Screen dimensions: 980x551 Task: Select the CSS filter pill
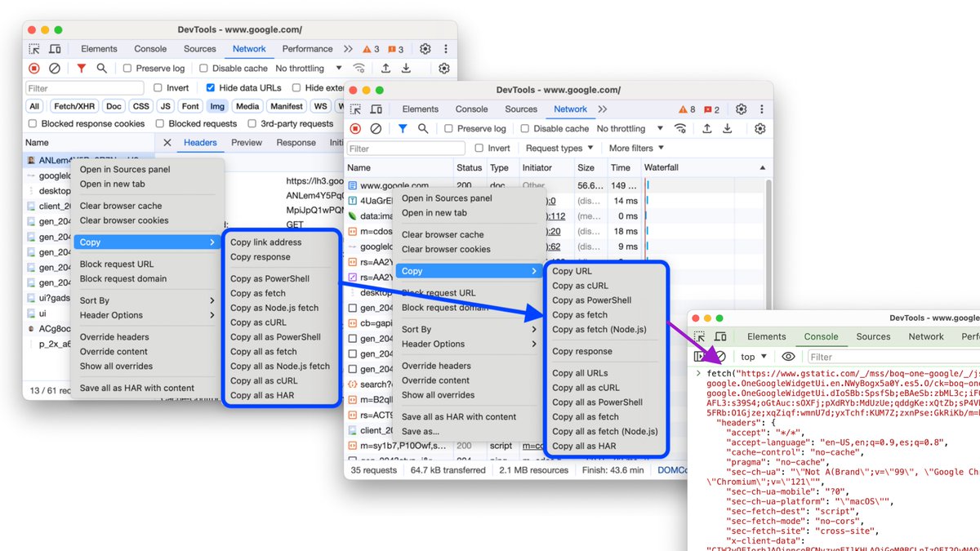[x=141, y=106]
